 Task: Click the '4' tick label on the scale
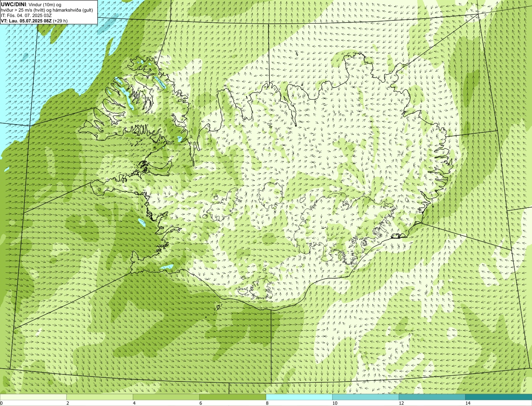tap(134, 403)
